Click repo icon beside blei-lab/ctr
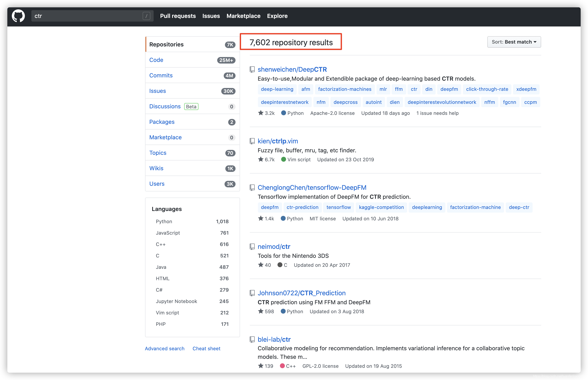Image resolution: width=588 pixels, height=380 pixels. pyautogui.click(x=252, y=339)
